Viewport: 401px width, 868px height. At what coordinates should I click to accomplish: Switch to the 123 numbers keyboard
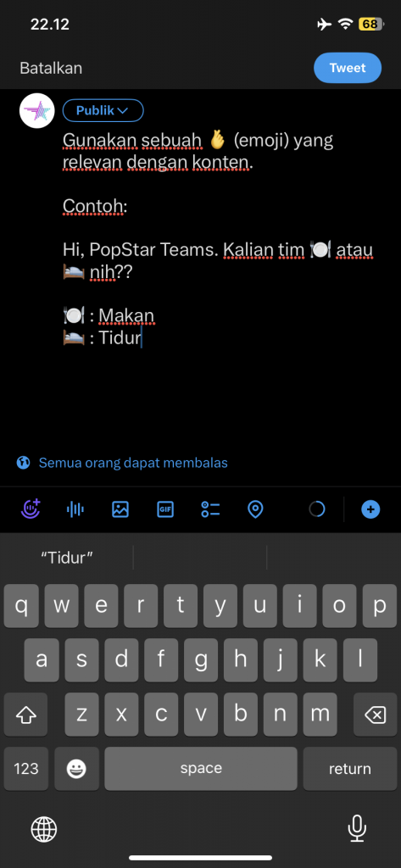(x=26, y=768)
